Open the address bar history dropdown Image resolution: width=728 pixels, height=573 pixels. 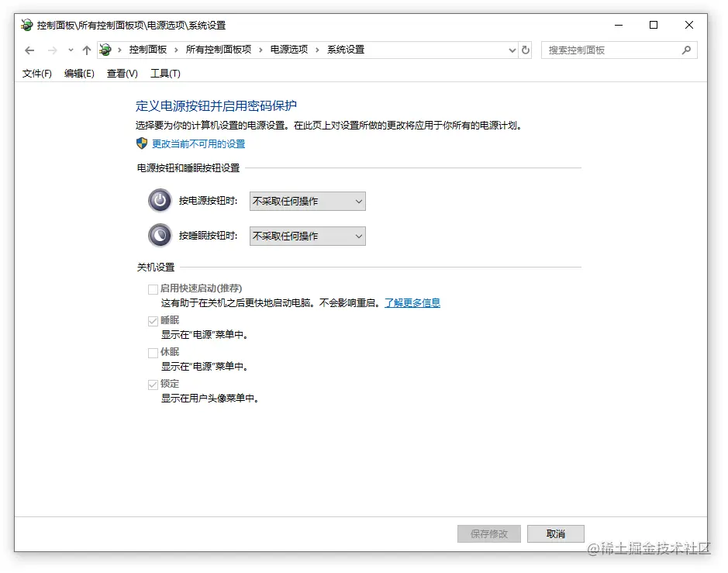pos(511,50)
